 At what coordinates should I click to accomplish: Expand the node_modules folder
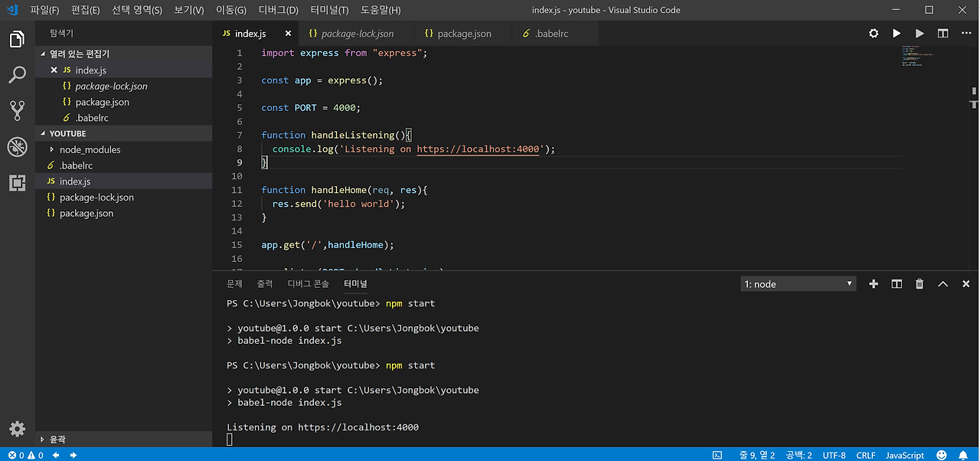pyautogui.click(x=90, y=150)
